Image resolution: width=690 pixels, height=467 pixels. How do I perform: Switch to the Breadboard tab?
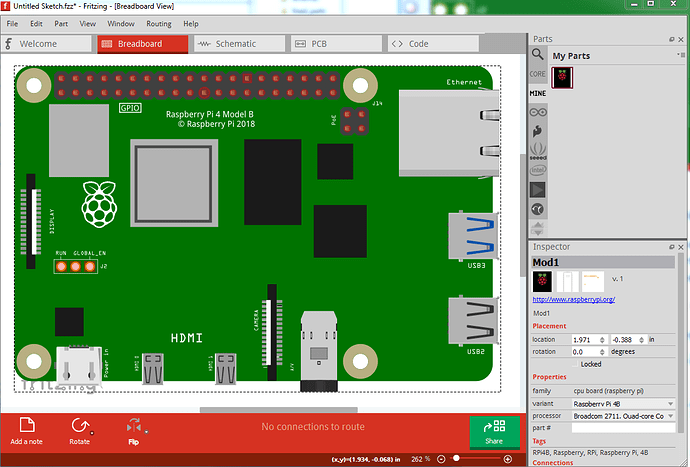143,44
